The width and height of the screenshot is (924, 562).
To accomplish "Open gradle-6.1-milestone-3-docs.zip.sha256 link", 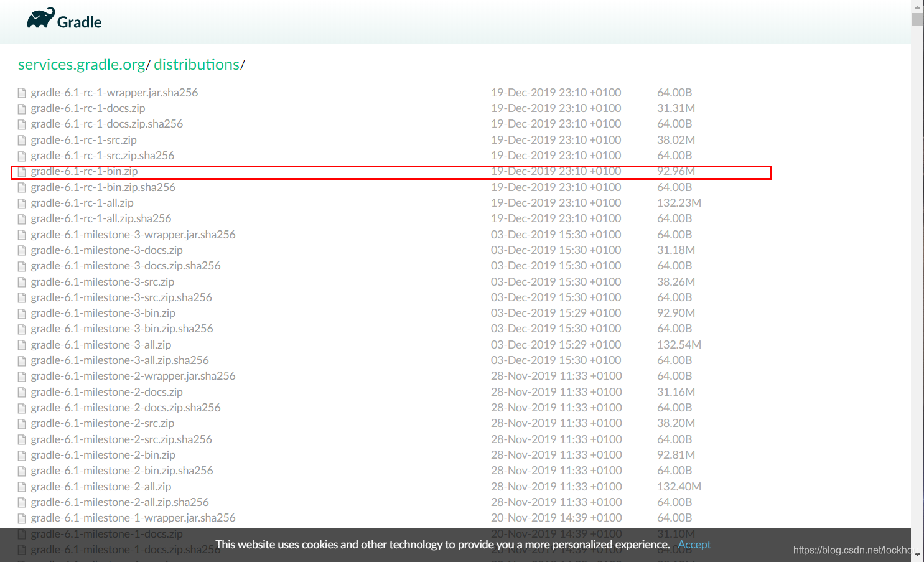I will [x=126, y=266].
